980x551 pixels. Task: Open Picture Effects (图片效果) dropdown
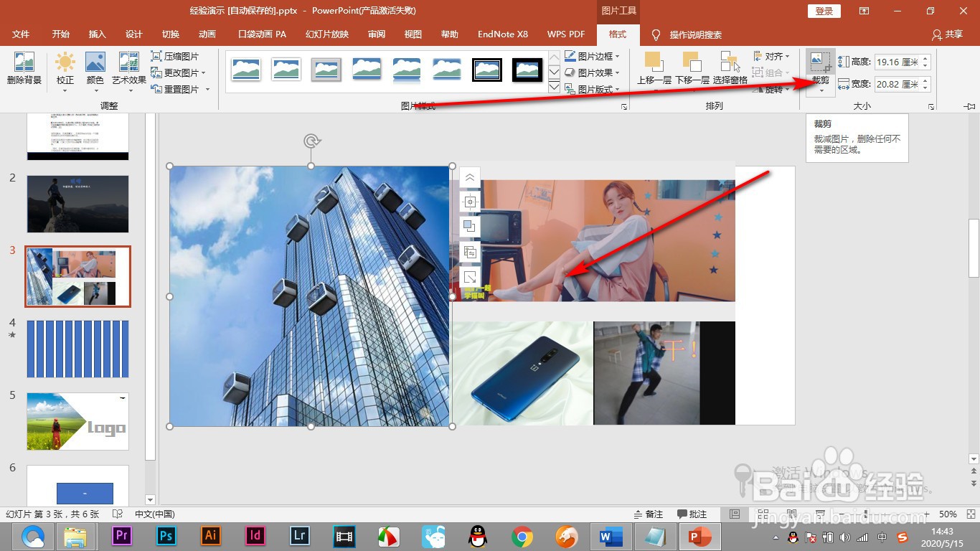(x=592, y=72)
